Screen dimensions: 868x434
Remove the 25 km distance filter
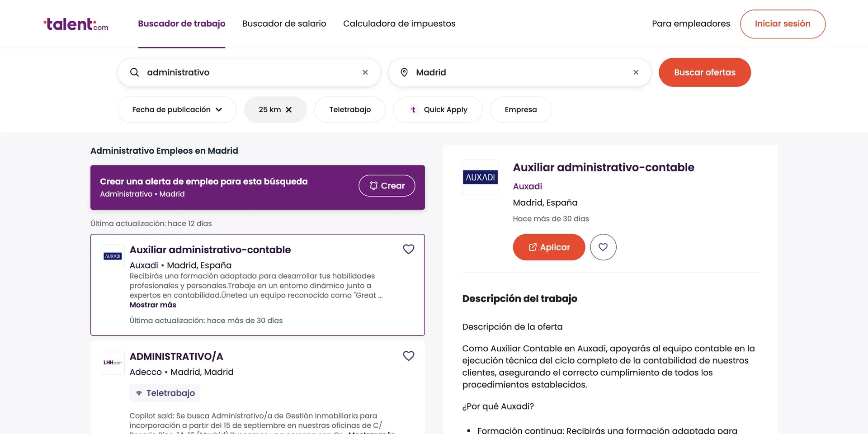[289, 110]
